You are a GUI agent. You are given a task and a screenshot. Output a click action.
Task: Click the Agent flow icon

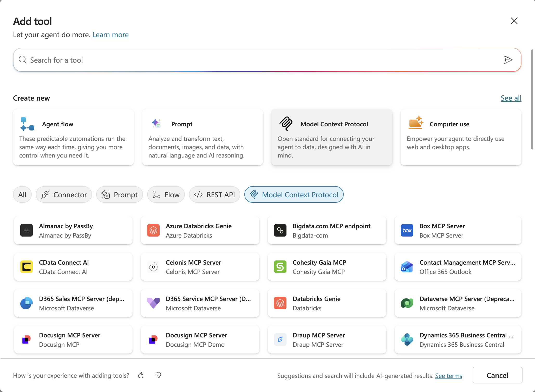[27, 124]
